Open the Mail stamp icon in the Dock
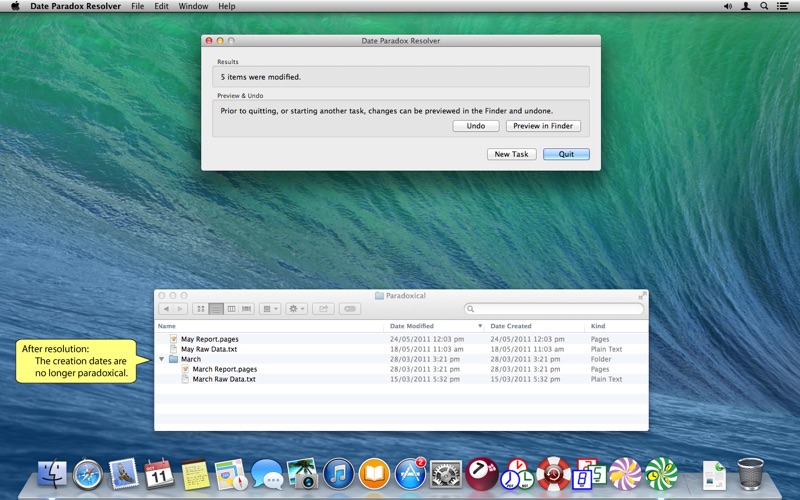Image resolution: width=800 pixels, height=500 pixels. 123,474
